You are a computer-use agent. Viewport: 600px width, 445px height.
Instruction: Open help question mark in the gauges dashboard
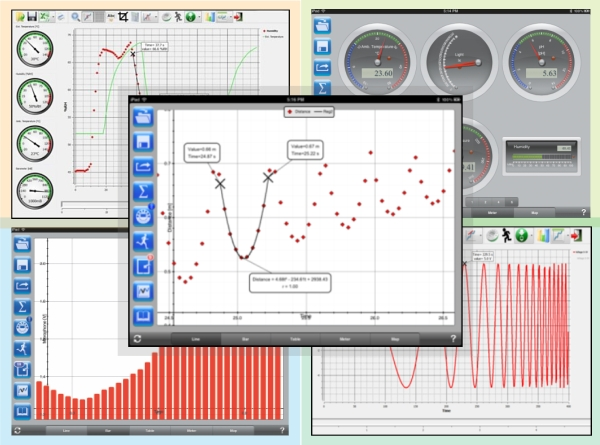583,212
